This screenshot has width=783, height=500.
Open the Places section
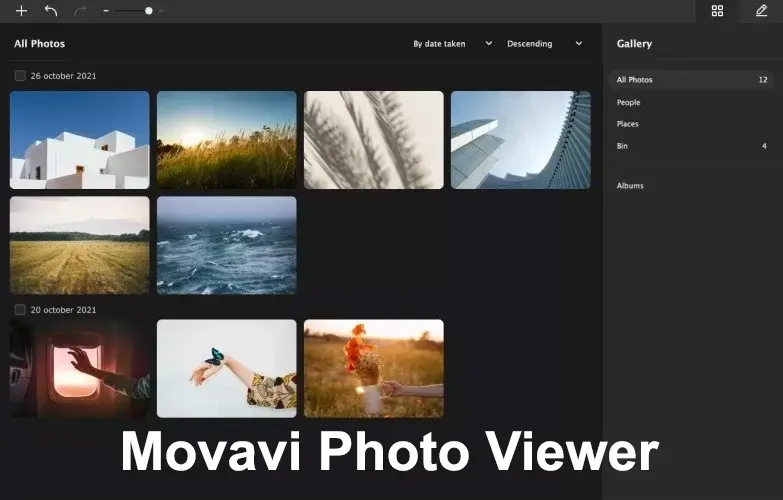point(627,124)
